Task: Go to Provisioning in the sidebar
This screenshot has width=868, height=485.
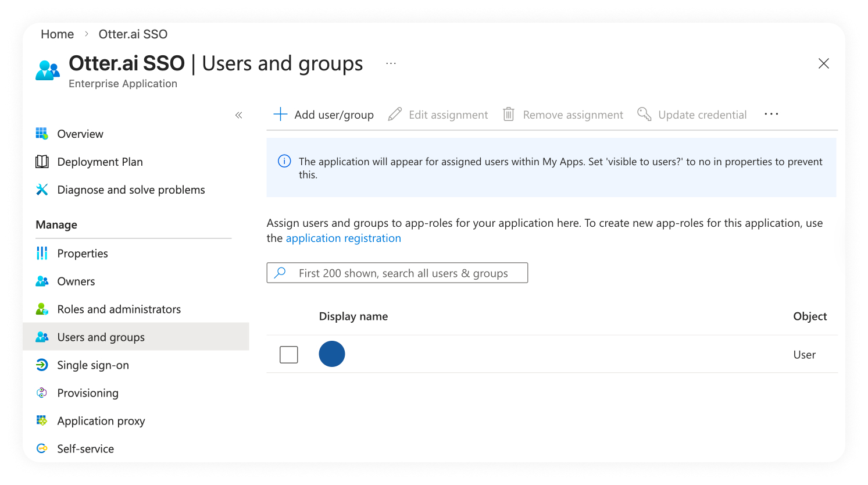Action: 88,393
